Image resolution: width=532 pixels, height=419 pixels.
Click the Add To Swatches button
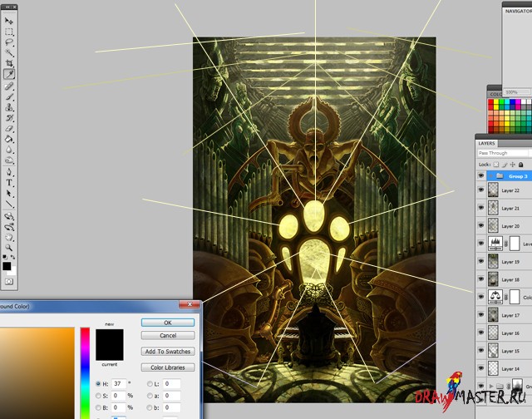tap(168, 352)
